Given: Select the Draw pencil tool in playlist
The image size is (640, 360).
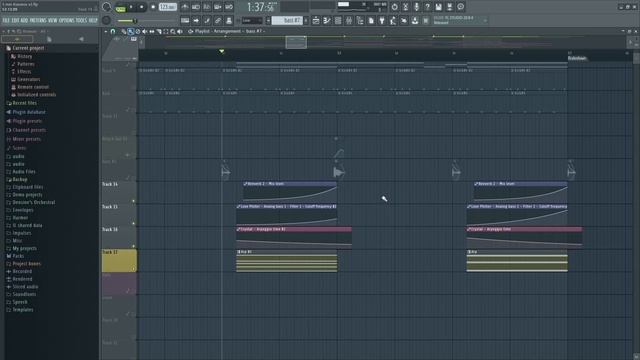Looking at the screenshot, I should [x=124, y=31].
